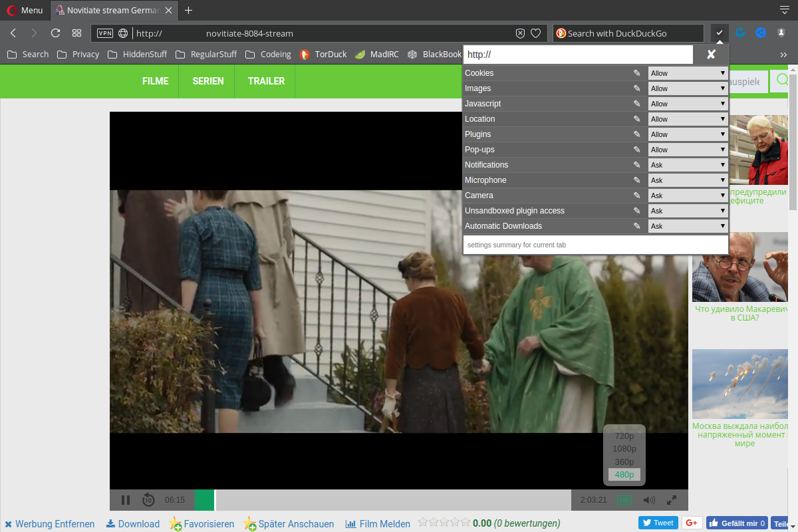Viewport: 798px width, 532px height.
Task: Open the Automatic Downloads dropdown
Action: [688, 226]
